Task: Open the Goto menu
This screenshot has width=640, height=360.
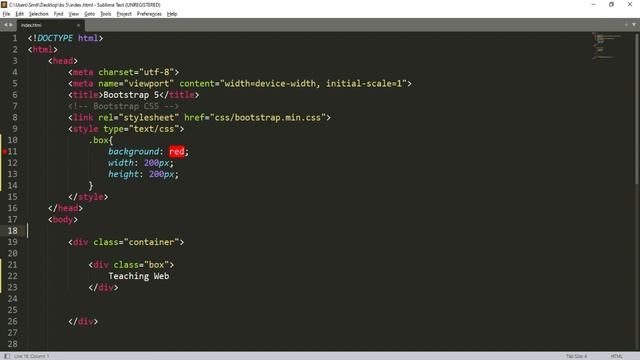Action: (89, 14)
